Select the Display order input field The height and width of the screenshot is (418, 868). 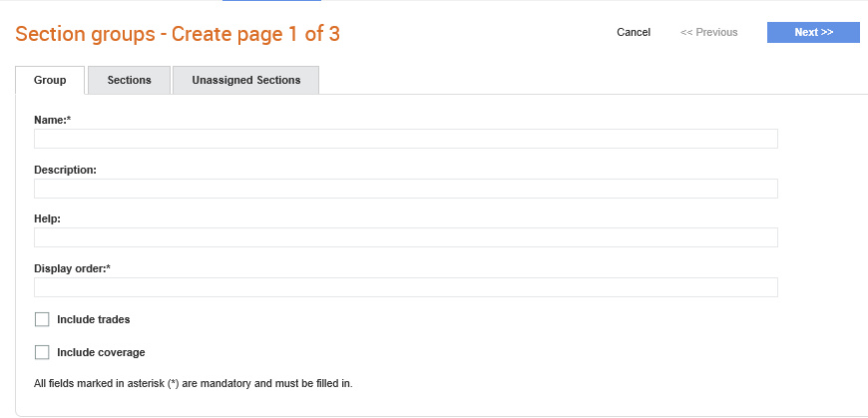[x=406, y=287]
